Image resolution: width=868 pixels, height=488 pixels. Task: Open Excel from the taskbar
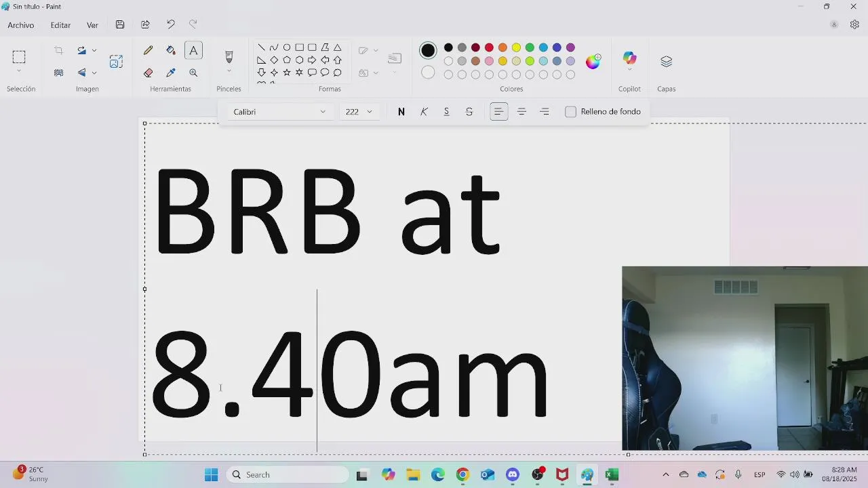pos(612,474)
